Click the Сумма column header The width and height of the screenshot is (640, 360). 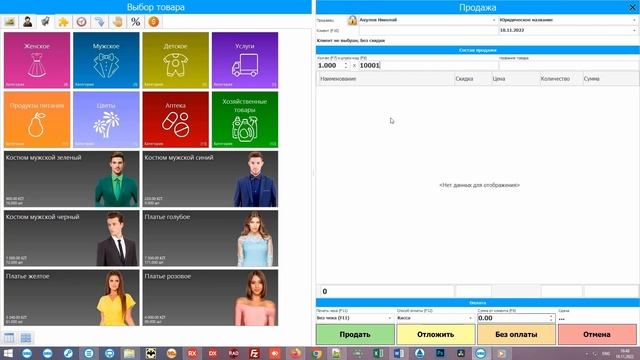tap(610, 79)
